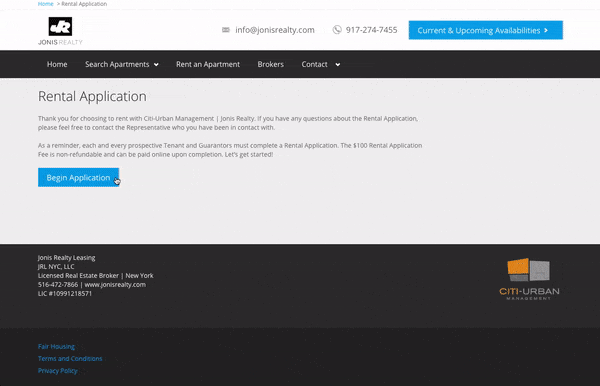Viewport: 600px width, 386px height.
Task: Open the Terms and Conditions link
Action: 70,358
